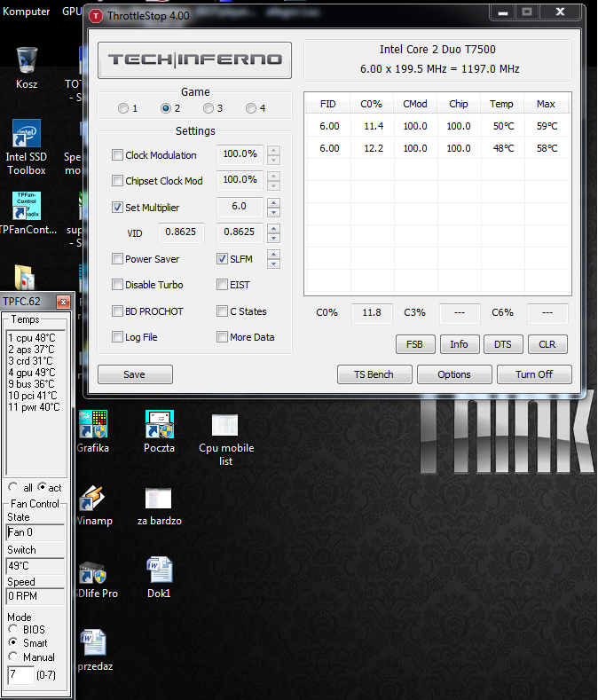This screenshot has width=598, height=700.
Task: Enable the EIST checkbox
Action: coord(222,285)
